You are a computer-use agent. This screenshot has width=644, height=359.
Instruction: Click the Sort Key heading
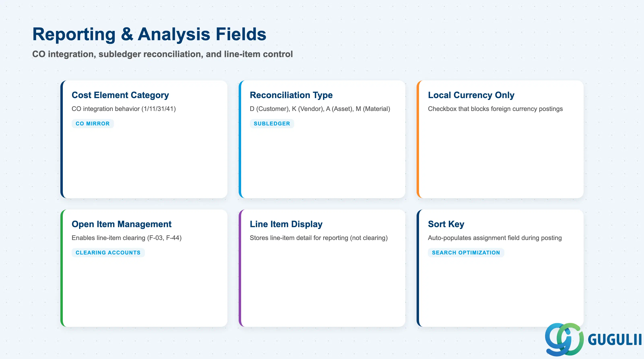(446, 224)
